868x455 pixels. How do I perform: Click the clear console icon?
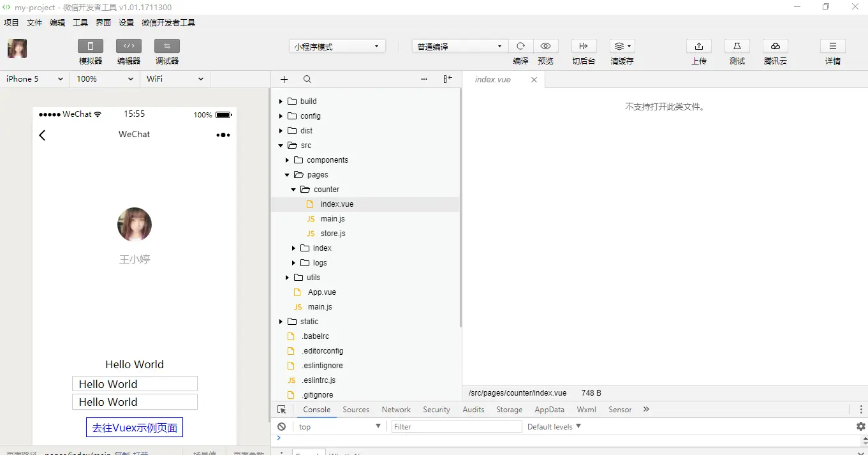point(282,426)
